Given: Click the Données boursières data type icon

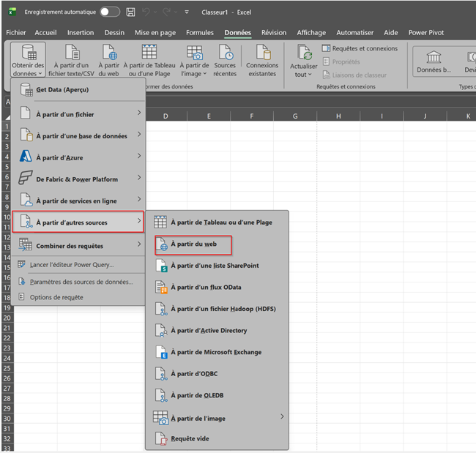Looking at the screenshot, I should [x=434, y=57].
